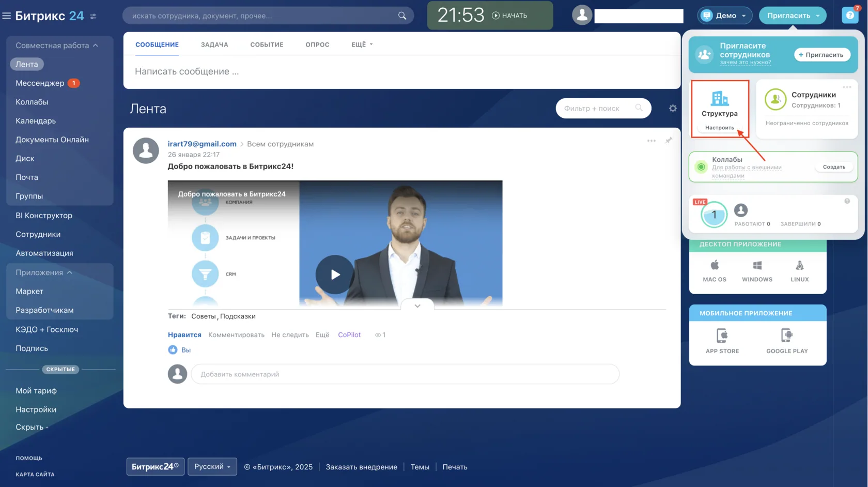Open Мессенджер in the sidebar
This screenshot has height=487, width=868.
pyautogui.click(x=40, y=83)
